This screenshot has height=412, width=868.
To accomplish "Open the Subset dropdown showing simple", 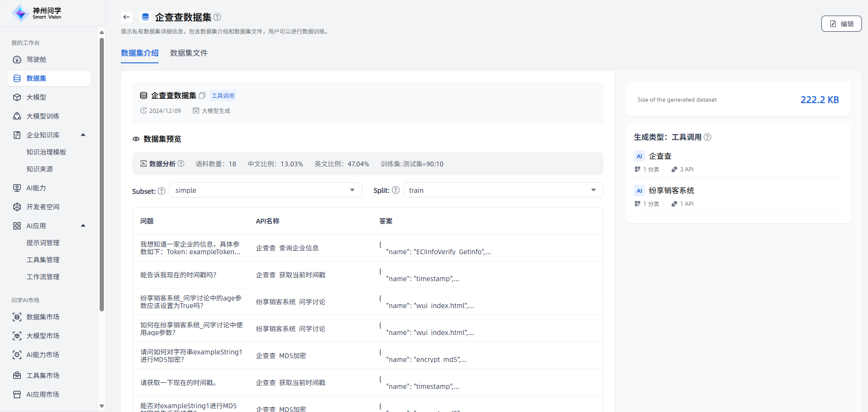I will click(265, 190).
